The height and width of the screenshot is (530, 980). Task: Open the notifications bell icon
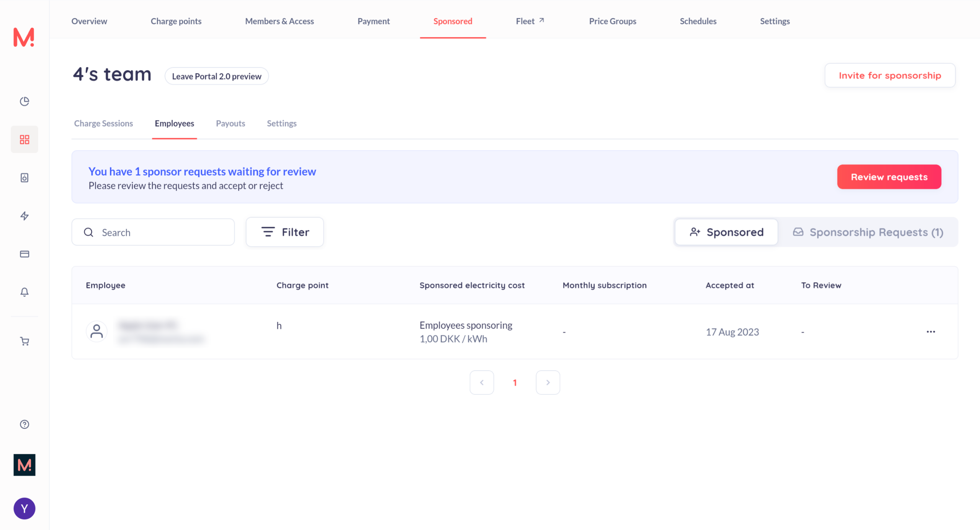(x=24, y=292)
